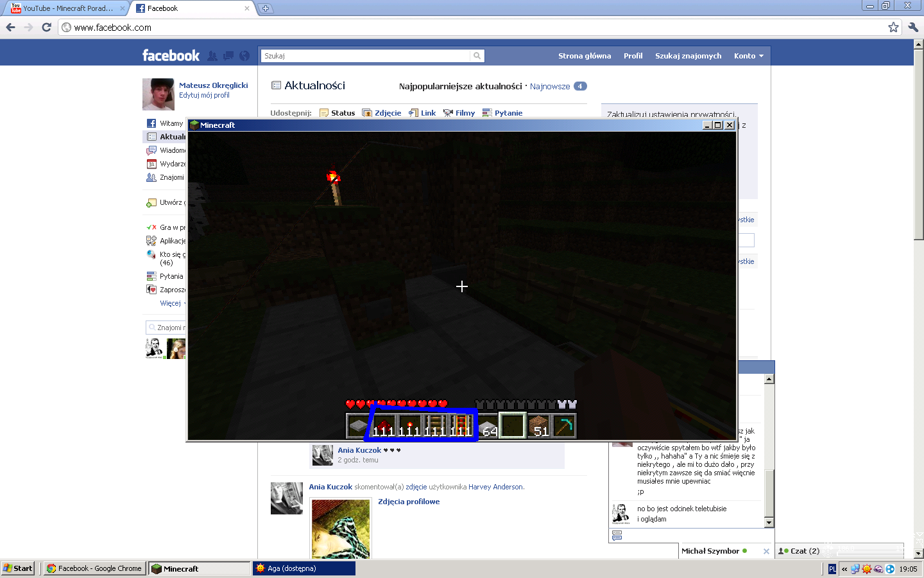Click the Aga (dostępna) taskbar button

pos(304,568)
